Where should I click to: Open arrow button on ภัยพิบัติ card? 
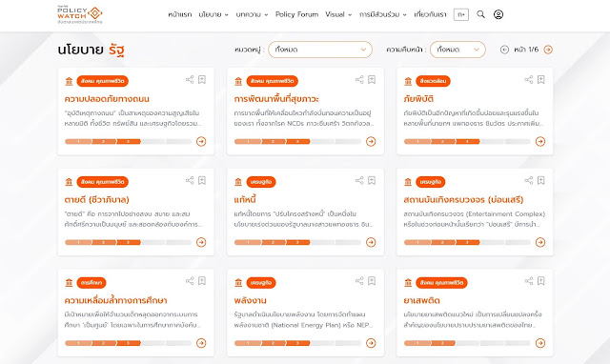[540, 142]
